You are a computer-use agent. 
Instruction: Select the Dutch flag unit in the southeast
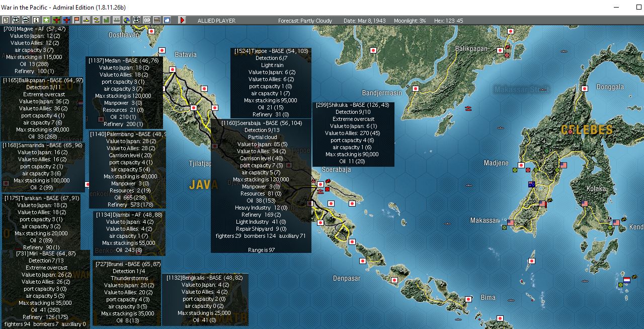pos(626,280)
